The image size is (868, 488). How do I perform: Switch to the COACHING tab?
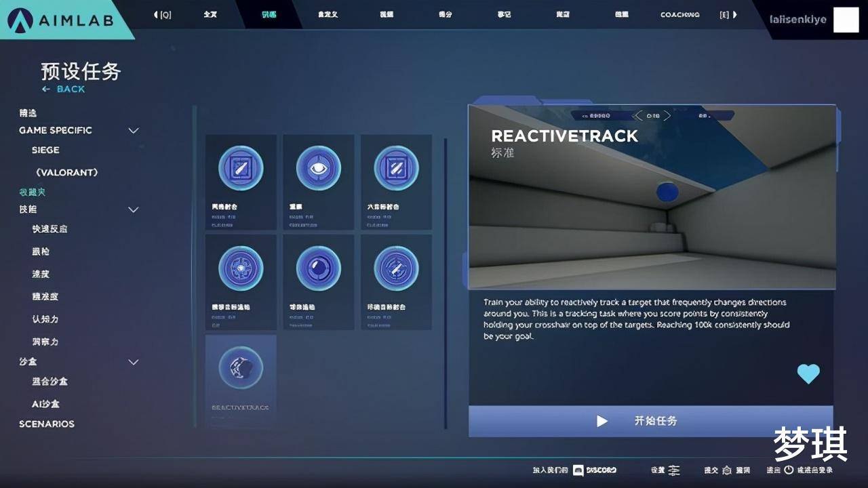(679, 14)
